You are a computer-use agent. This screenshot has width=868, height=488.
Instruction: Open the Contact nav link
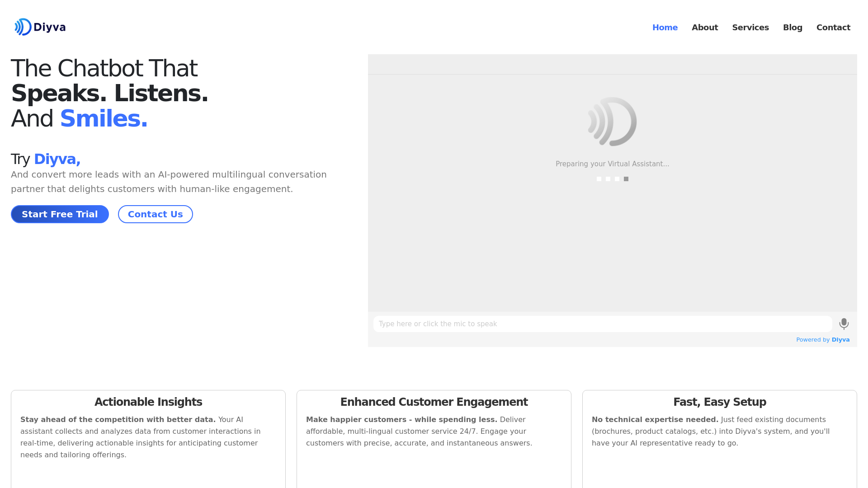tap(833, 28)
